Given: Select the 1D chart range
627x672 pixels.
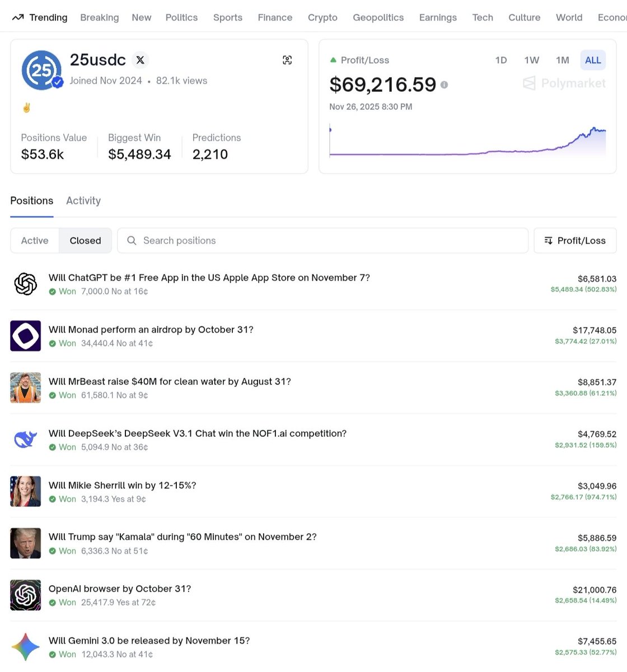Looking at the screenshot, I should [x=501, y=60].
